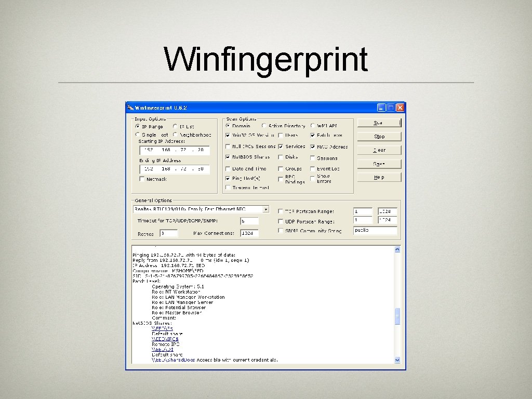Click the 'Operating System: 5.1' line
The image size is (532, 399).
click(x=178, y=286)
